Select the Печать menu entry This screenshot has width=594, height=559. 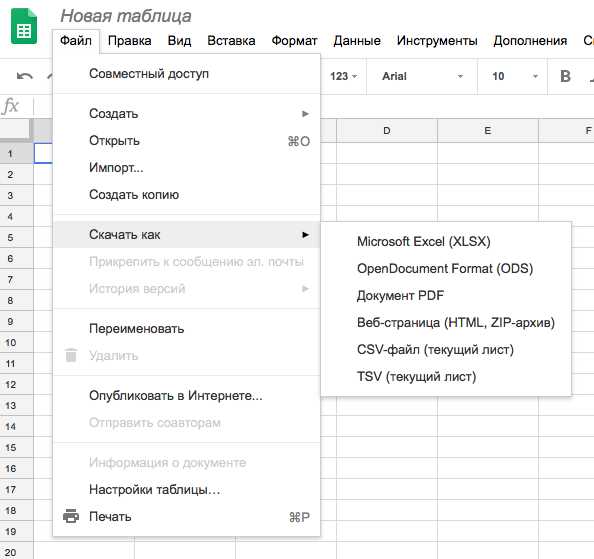(186, 516)
